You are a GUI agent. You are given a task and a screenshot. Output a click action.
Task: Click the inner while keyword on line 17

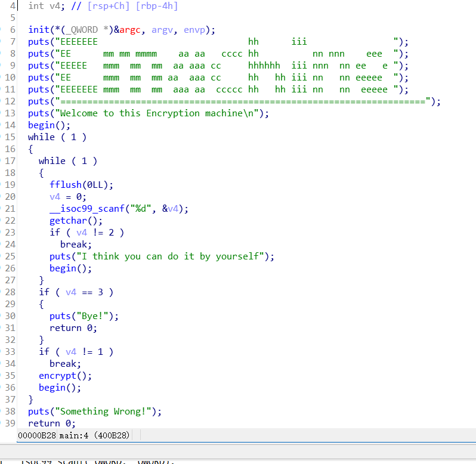pos(52,161)
